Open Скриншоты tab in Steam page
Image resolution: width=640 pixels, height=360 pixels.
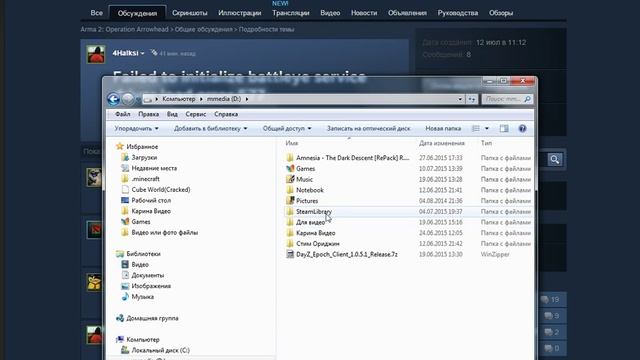[x=190, y=13]
